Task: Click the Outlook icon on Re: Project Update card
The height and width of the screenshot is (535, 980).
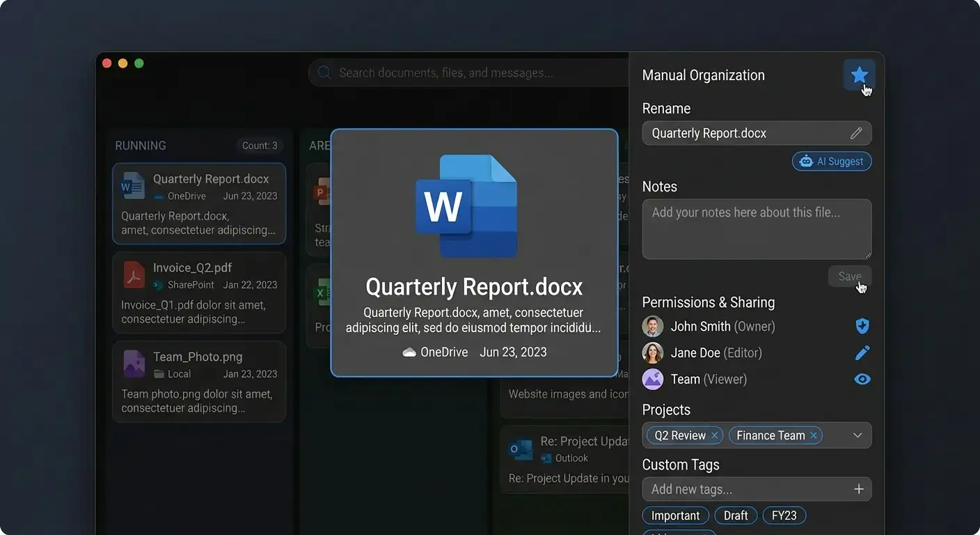Action: click(x=521, y=449)
